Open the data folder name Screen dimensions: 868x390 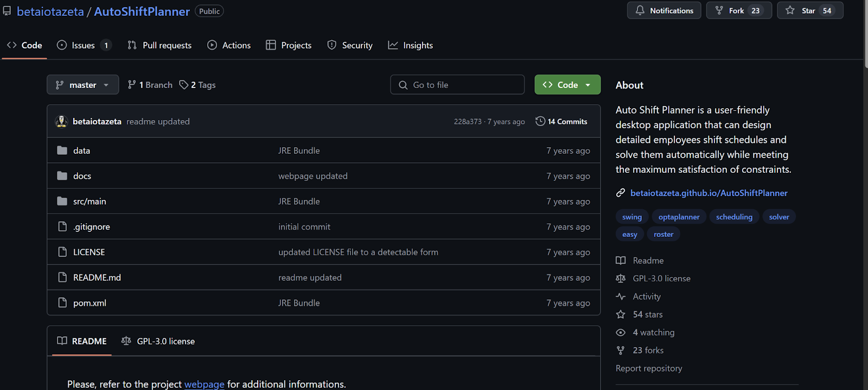click(82, 150)
